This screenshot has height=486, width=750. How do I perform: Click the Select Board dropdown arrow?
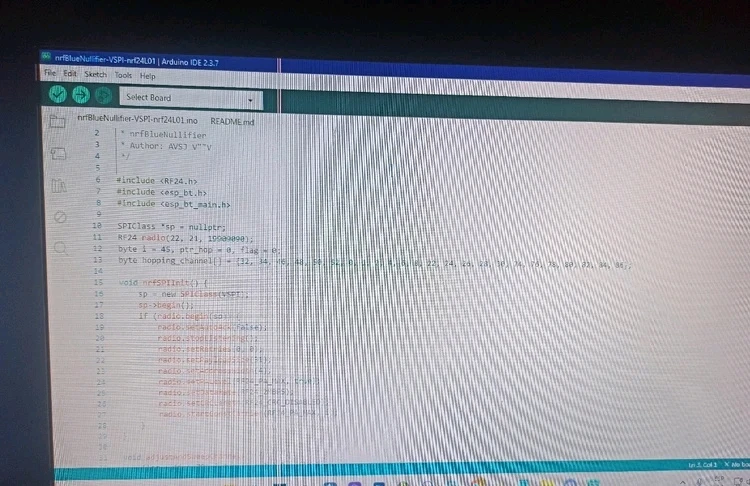[x=249, y=99]
